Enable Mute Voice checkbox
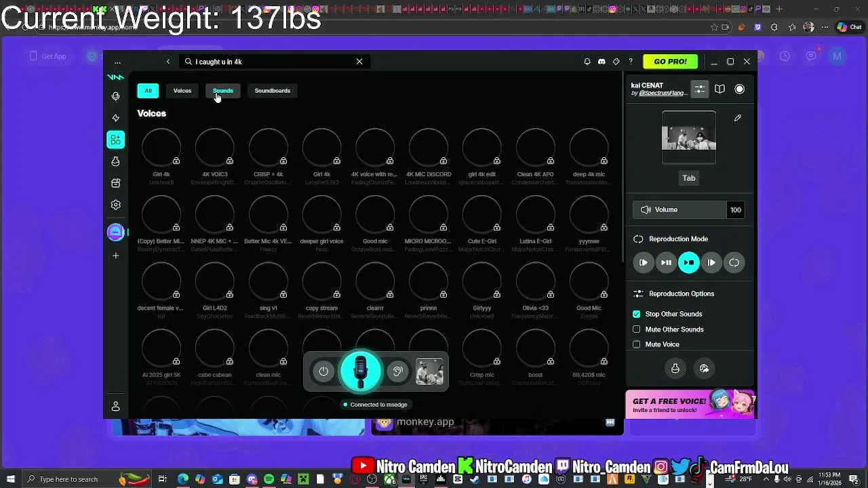The image size is (868, 488). coord(637,344)
